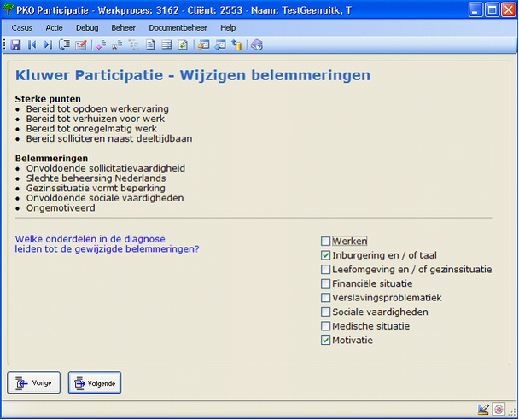Click the toolbar drag handle grip
The width and height of the screenshot is (519, 420).
click(4, 44)
